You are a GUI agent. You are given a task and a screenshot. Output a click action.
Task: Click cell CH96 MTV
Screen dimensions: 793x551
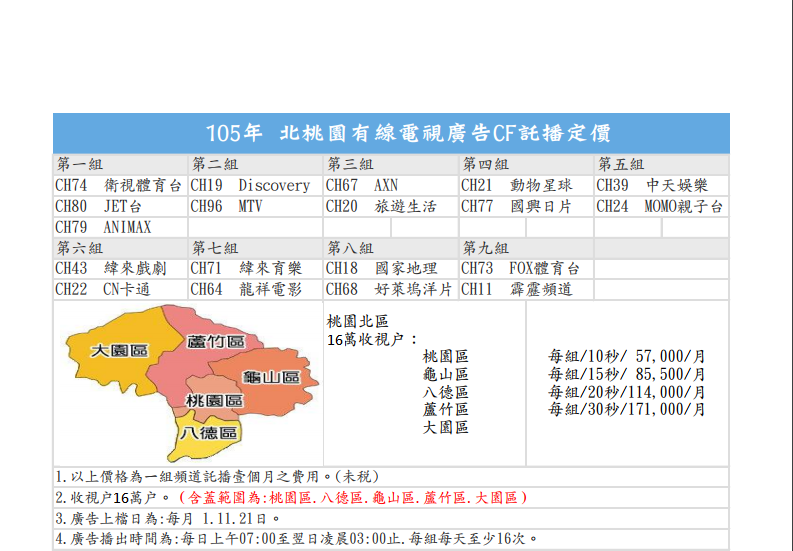255,206
